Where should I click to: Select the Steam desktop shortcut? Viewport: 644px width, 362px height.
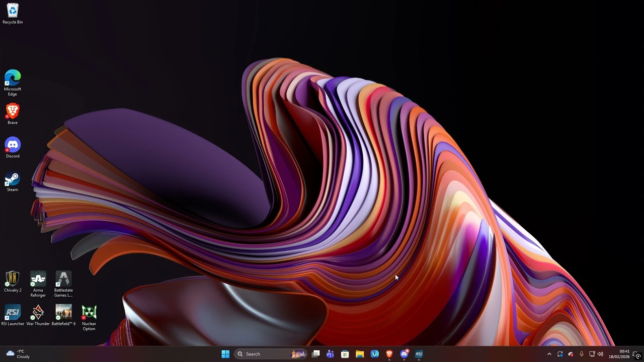(x=13, y=182)
